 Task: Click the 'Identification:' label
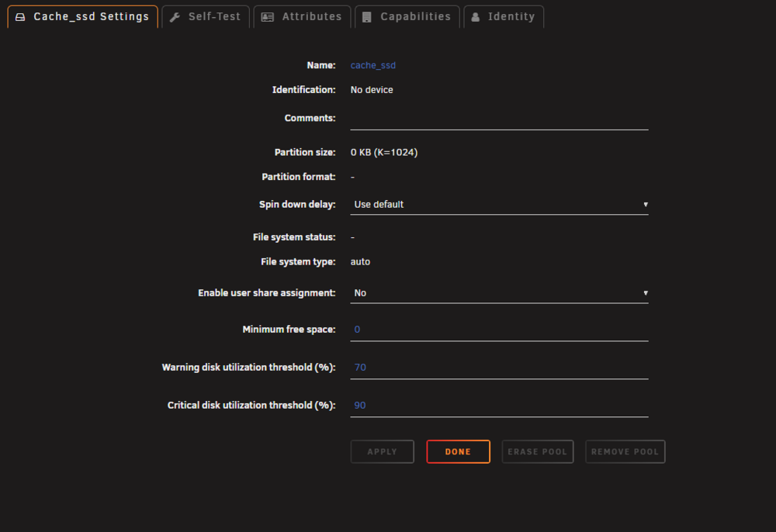click(x=304, y=90)
